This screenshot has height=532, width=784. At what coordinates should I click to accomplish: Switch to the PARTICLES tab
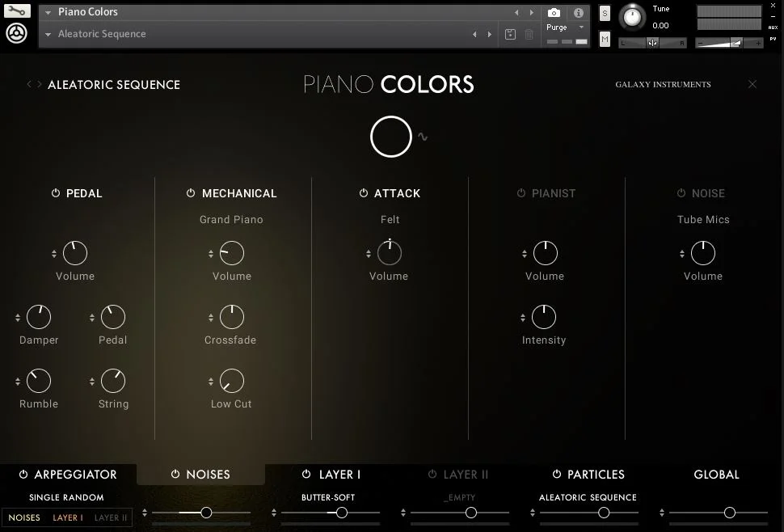pyautogui.click(x=596, y=475)
